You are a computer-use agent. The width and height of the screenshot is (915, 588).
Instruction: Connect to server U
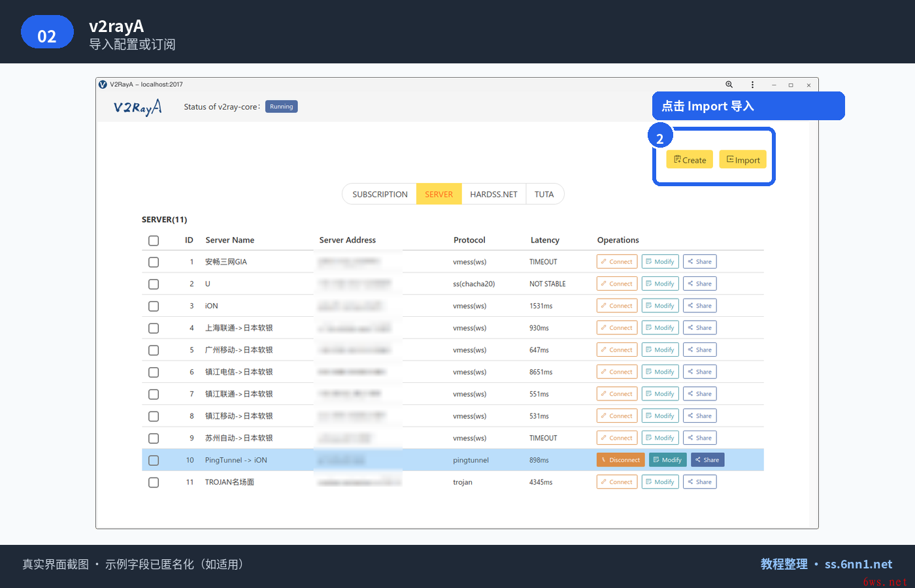(617, 284)
